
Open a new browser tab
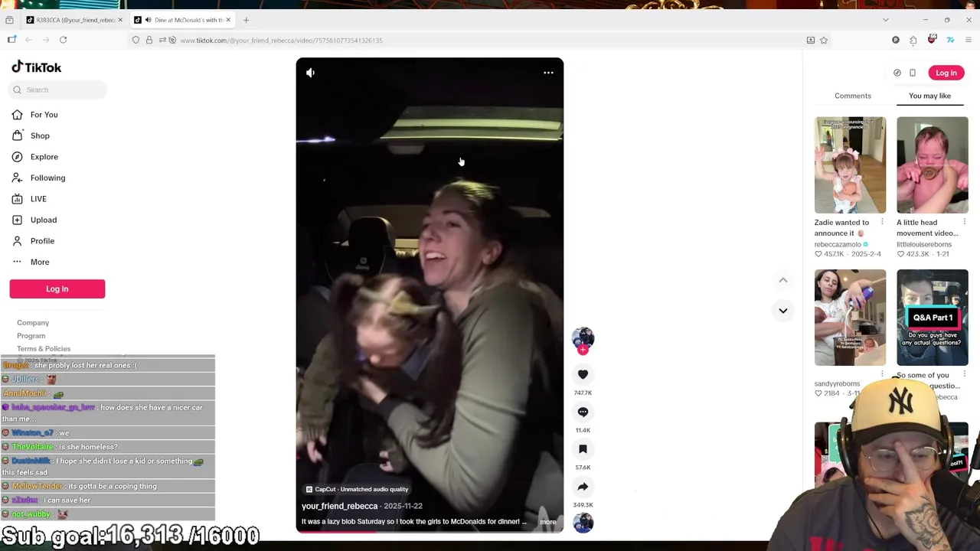pyautogui.click(x=246, y=20)
